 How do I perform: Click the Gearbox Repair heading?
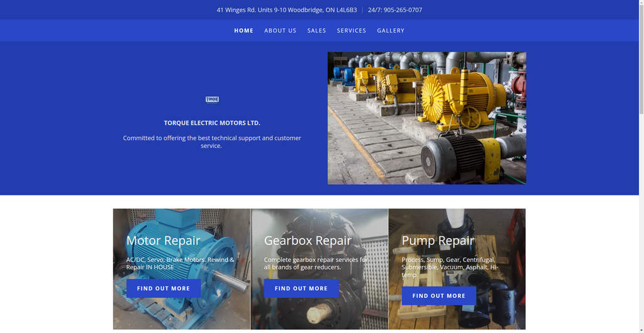[x=308, y=240]
